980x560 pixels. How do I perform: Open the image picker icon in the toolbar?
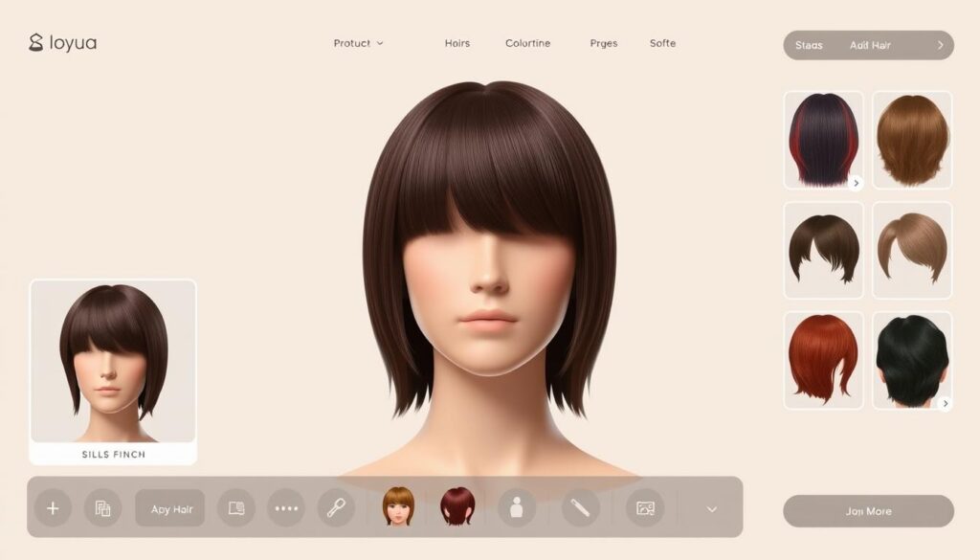pos(645,508)
